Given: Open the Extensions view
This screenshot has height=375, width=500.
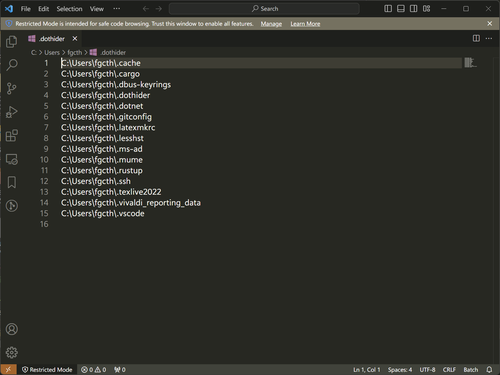Looking at the screenshot, I should (x=12, y=136).
